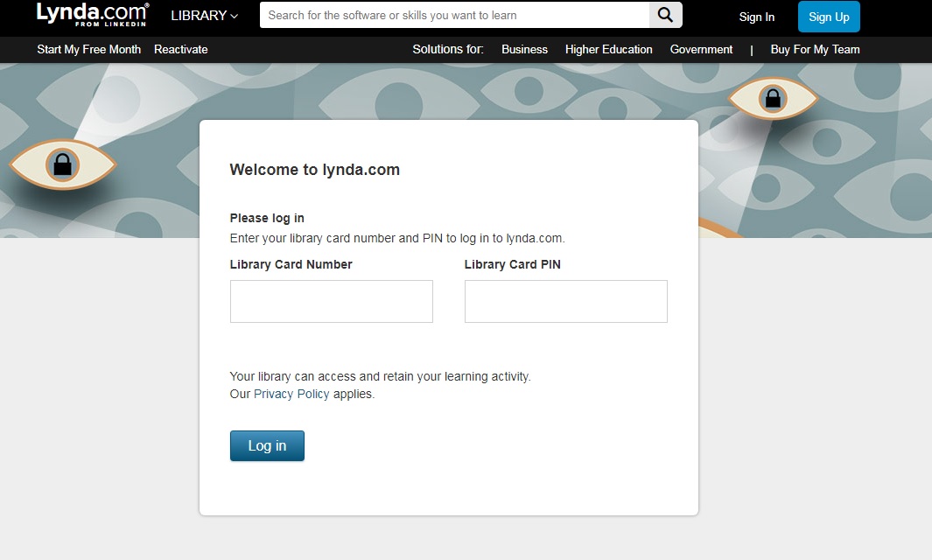Go to Higher Education solutions

click(609, 49)
